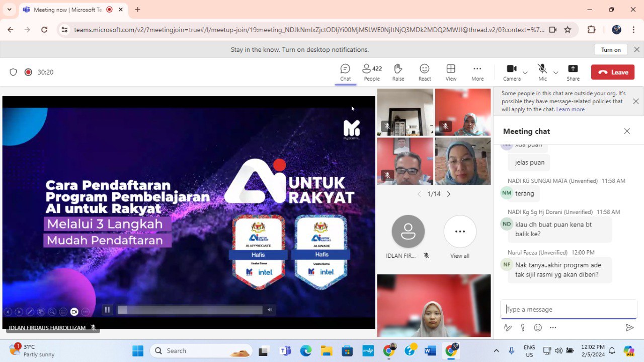The width and height of the screenshot is (644, 362).
Task: Focus the Type a message field
Action: click(569, 309)
